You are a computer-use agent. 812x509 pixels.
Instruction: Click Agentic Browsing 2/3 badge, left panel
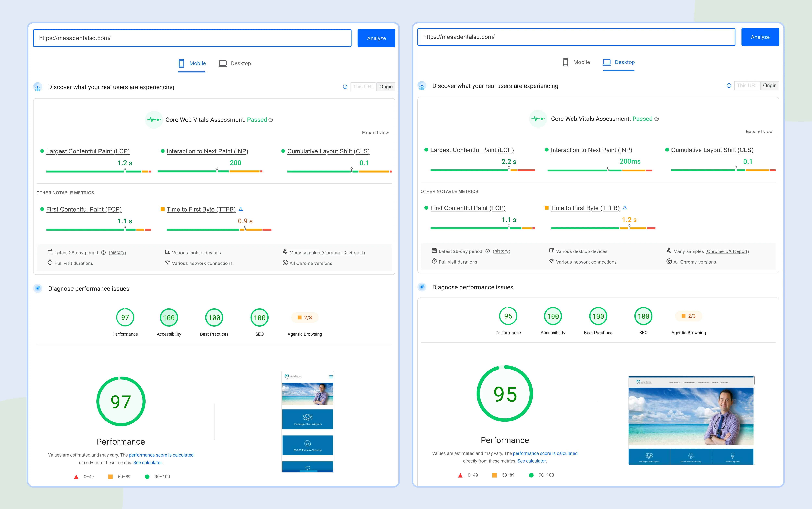pyautogui.click(x=305, y=317)
